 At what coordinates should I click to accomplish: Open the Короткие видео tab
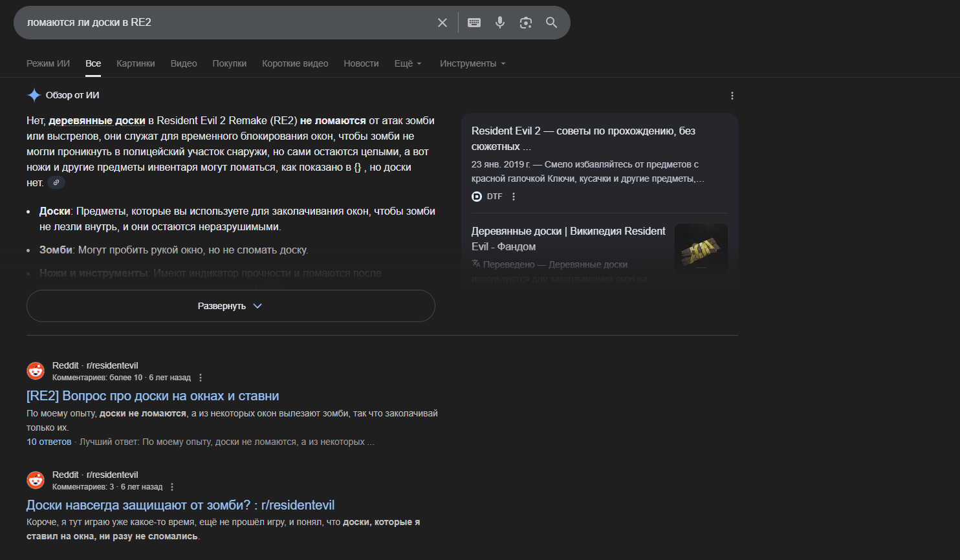click(x=295, y=63)
